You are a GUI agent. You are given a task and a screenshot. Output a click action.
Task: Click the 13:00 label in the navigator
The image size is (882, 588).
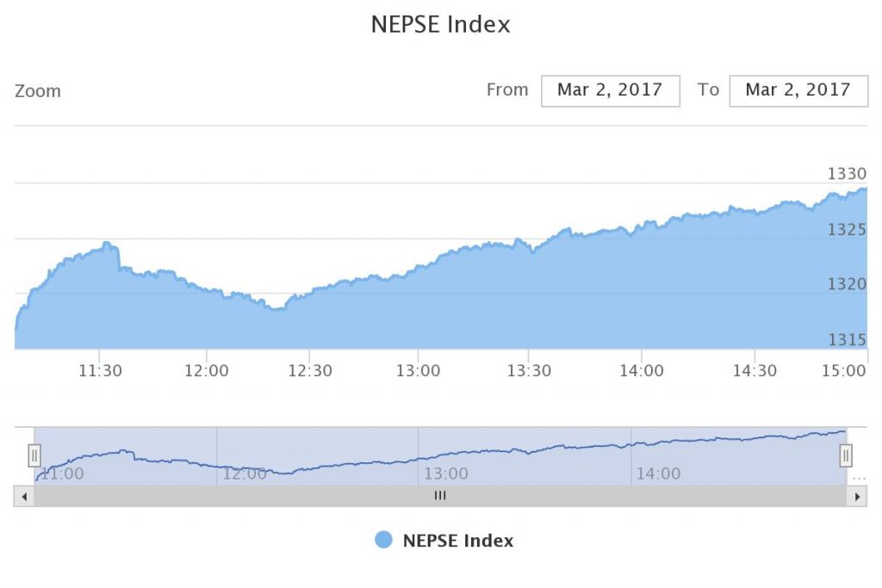coord(446,473)
